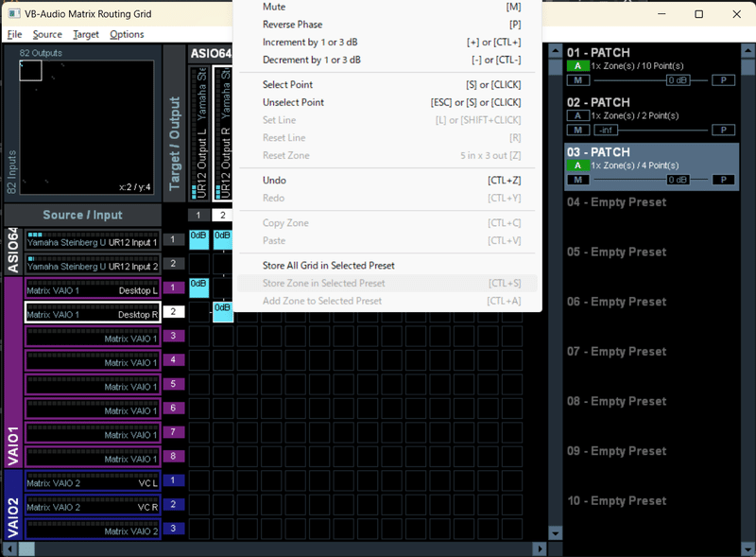
Task: Click the 82 Outputs overview minimap
Action: click(x=87, y=127)
